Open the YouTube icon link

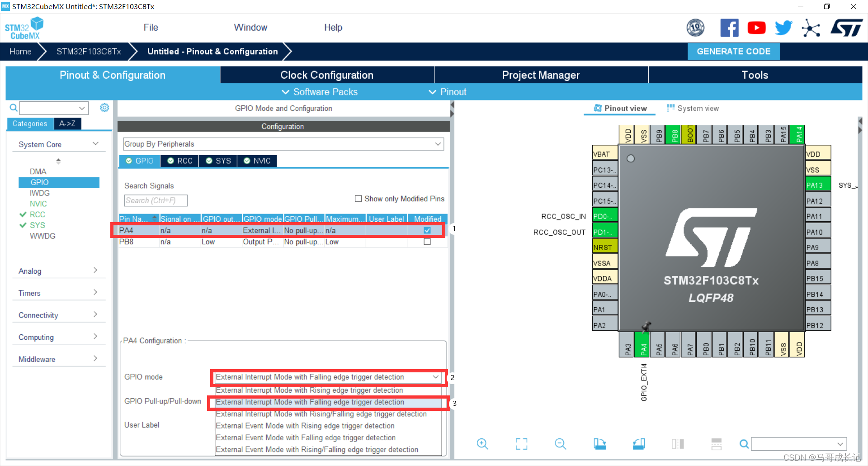point(756,28)
